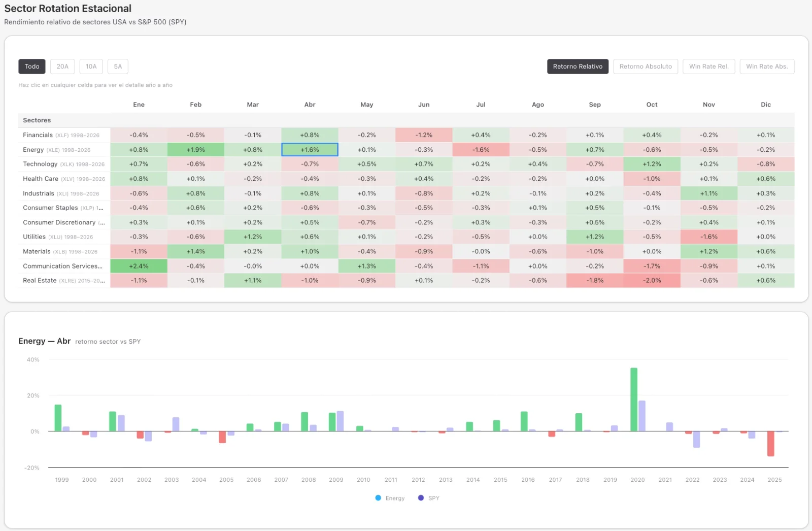Open Real Estate March cell +1.1%
The width and height of the screenshot is (812, 531).
[x=253, y=281]
